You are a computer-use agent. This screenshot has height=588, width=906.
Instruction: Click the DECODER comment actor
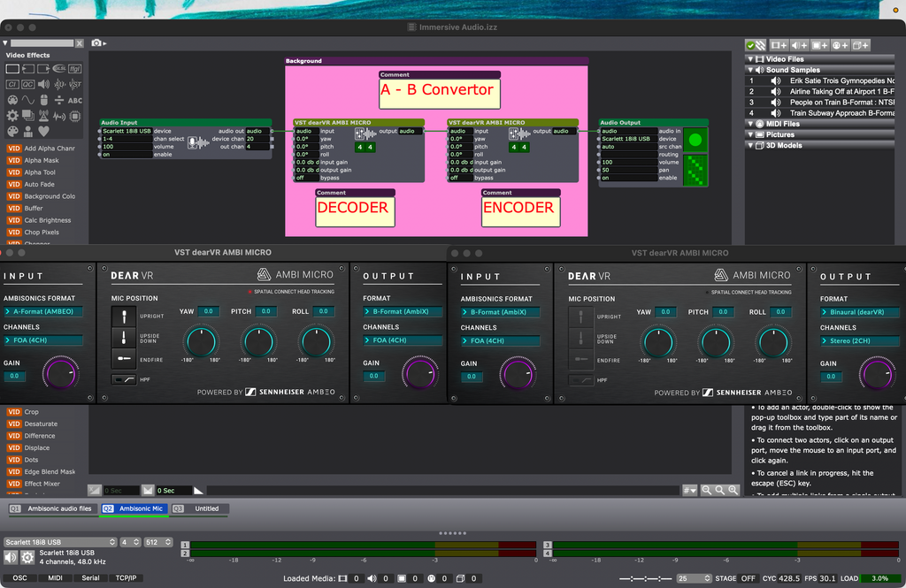pyautogui.click(x=356, y=208)
